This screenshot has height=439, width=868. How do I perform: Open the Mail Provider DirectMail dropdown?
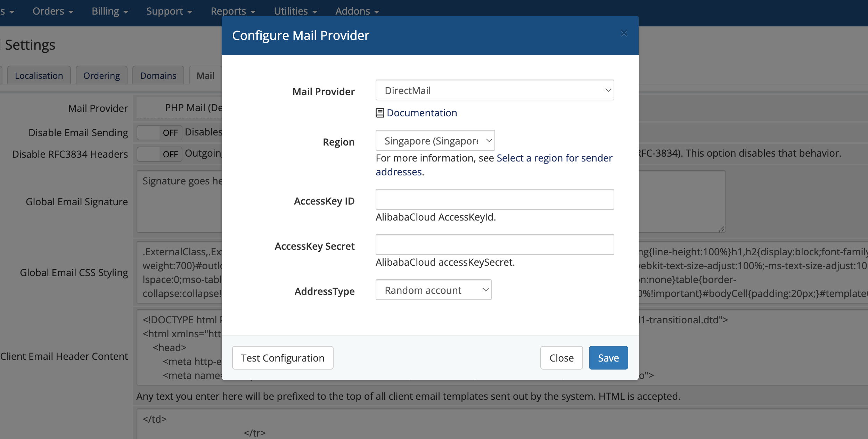click(495, 90)
